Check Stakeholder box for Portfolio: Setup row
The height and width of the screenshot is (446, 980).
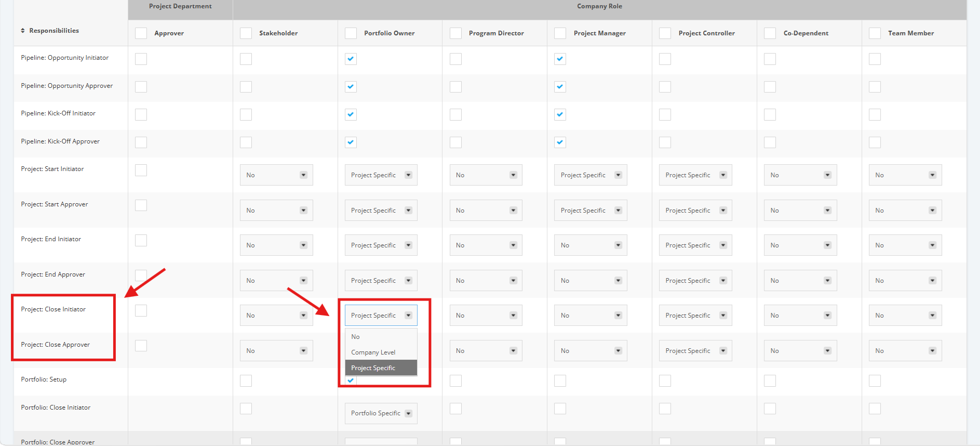(x=246, y=381)
